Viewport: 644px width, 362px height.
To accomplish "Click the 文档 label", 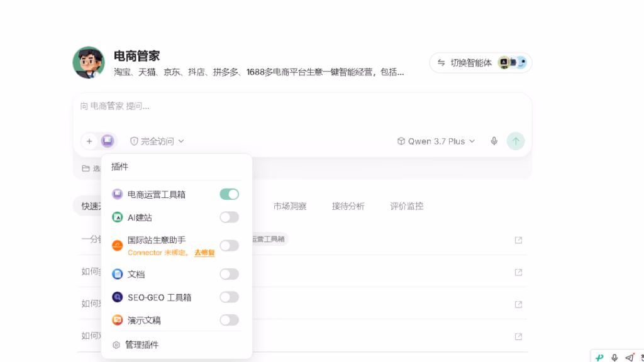I will (x=136, y=274).
